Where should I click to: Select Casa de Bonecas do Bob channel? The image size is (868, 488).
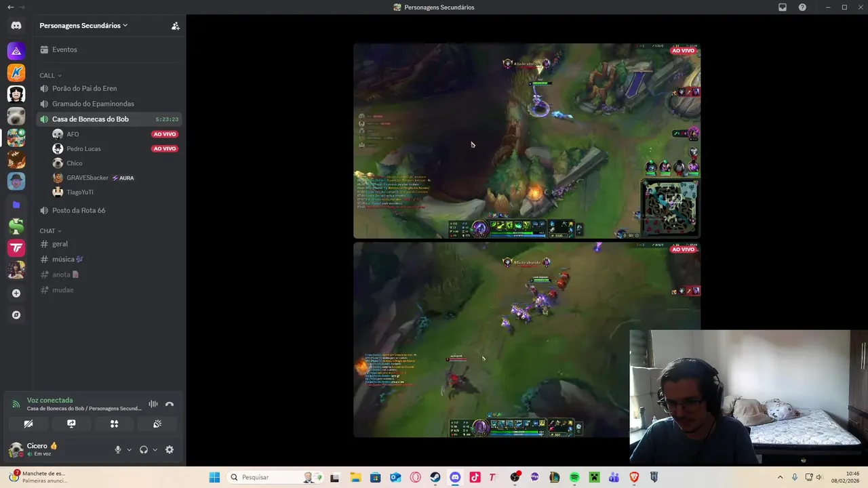[108, 119]
